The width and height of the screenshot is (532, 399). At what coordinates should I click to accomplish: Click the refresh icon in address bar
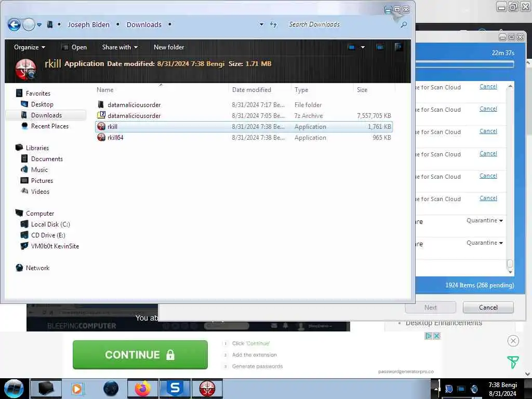coord(273,24)
